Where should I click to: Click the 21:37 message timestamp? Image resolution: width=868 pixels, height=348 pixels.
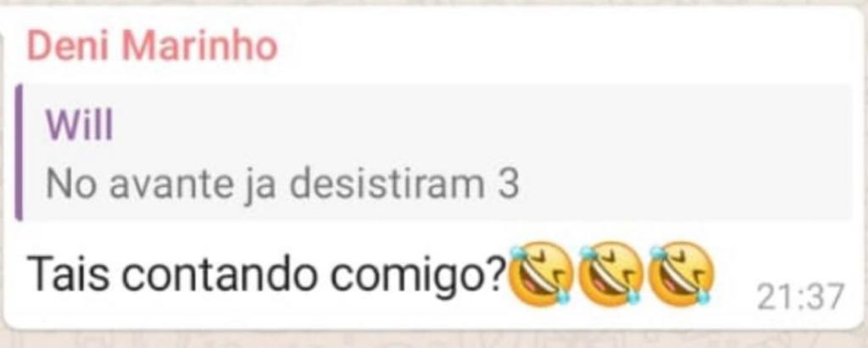point(800,297)
